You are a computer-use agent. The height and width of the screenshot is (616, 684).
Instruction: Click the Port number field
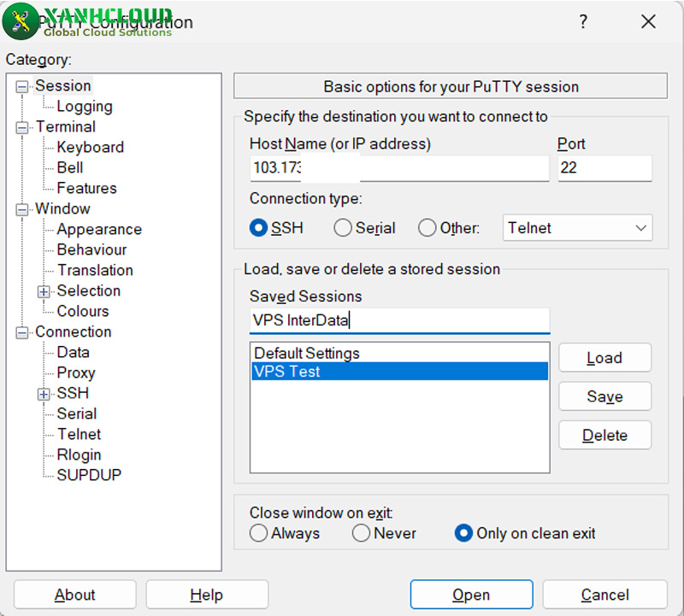[x=604, y=167]
